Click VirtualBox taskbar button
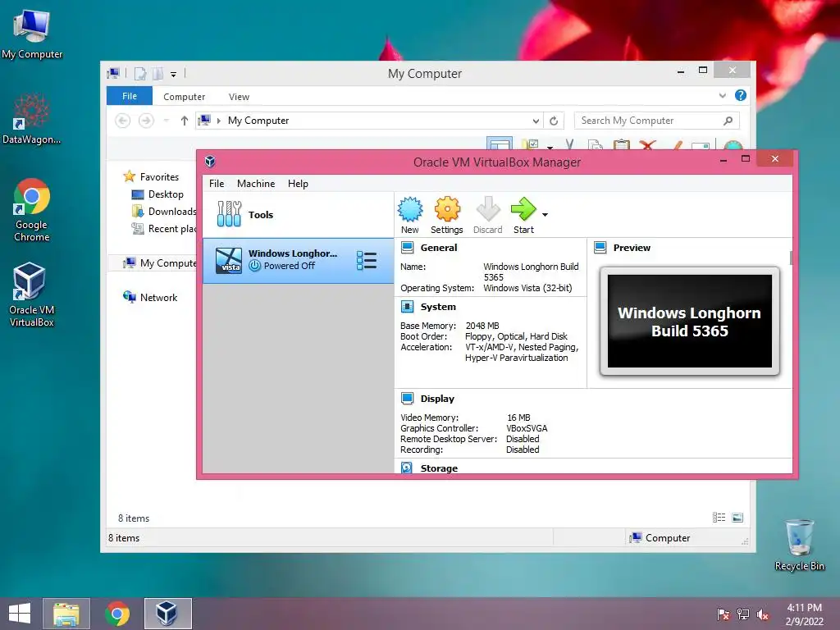Screen dimensions: 840x630 [x=167, y=614]
